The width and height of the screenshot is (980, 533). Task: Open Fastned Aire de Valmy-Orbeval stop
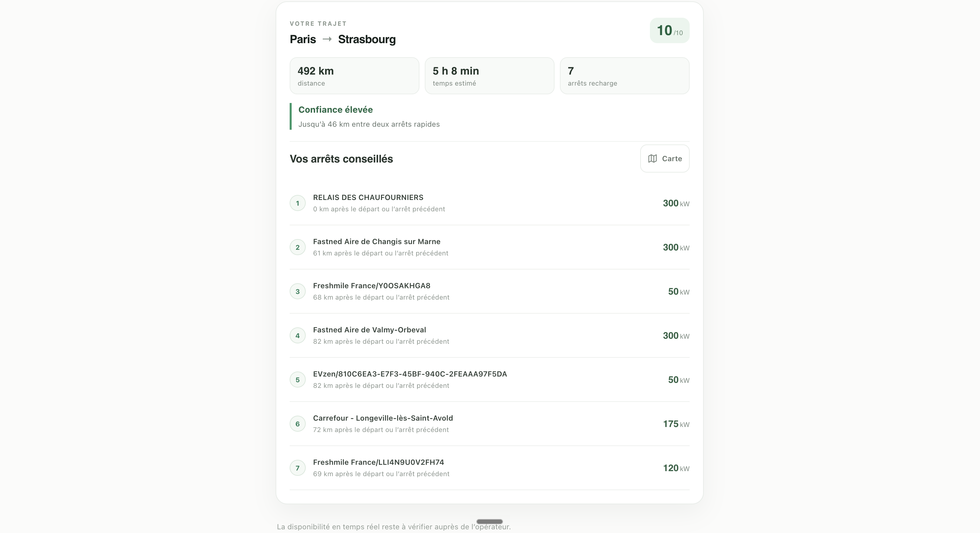[x=489, y=336]
